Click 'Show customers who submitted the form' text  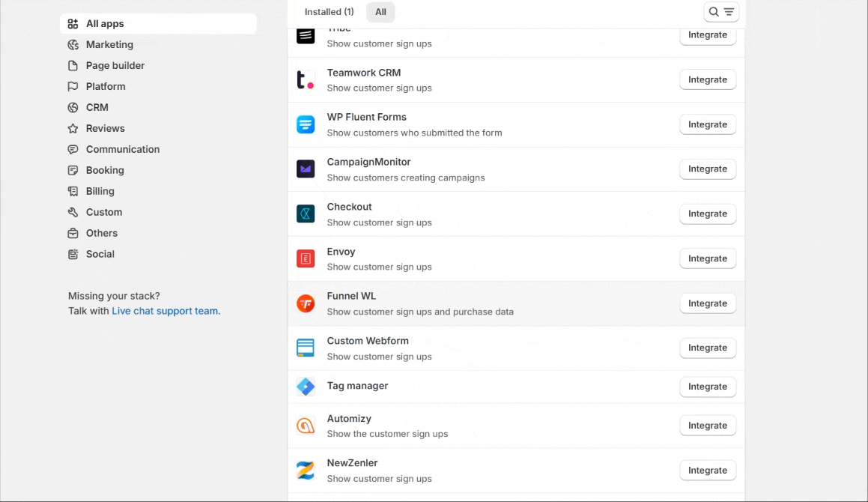(x=415, y=133)
